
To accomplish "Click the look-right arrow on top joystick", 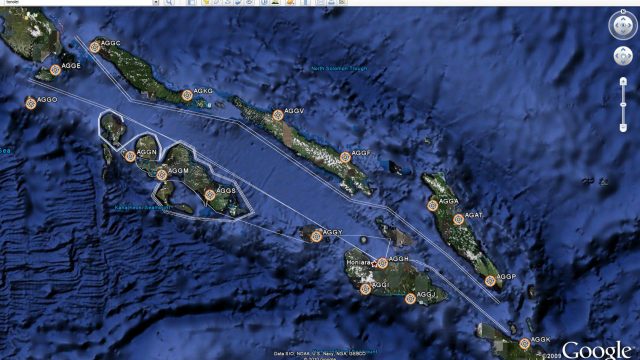I will pyautogui.click(x=630, y=25).
